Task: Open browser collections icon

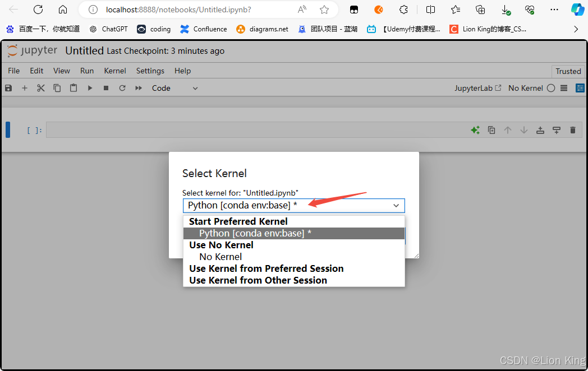Action: coord(480,10)
